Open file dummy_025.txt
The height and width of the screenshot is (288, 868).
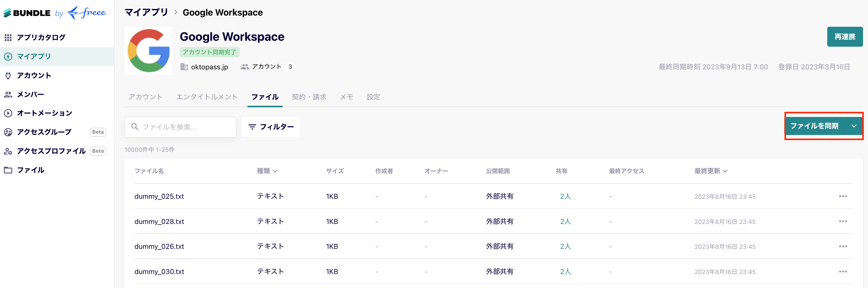[x=159, y=196]
